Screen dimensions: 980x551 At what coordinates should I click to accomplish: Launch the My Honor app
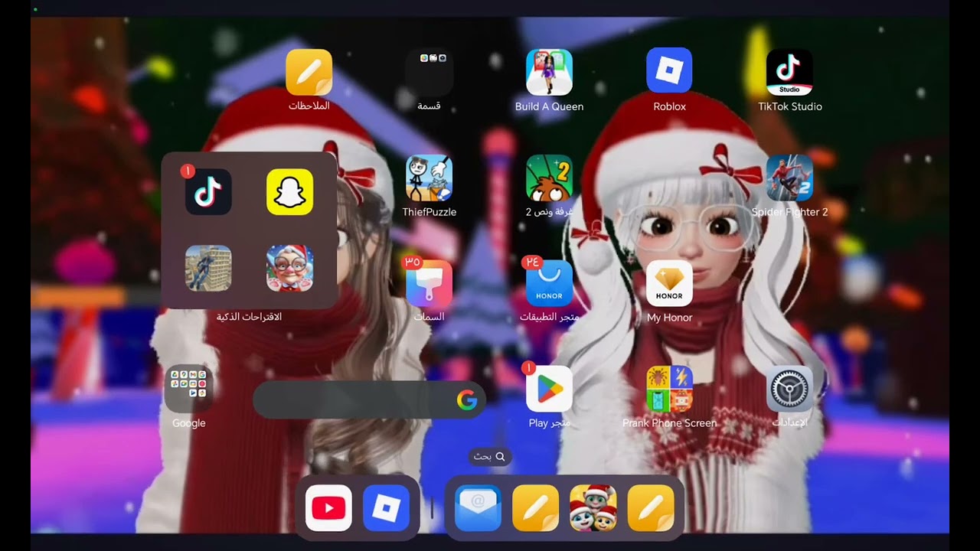pos(669,284)
